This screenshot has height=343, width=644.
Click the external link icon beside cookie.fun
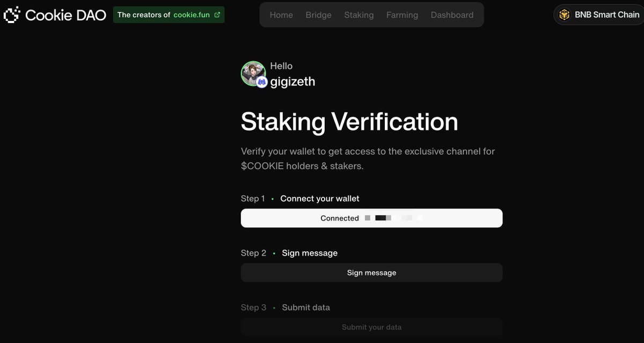217,15
